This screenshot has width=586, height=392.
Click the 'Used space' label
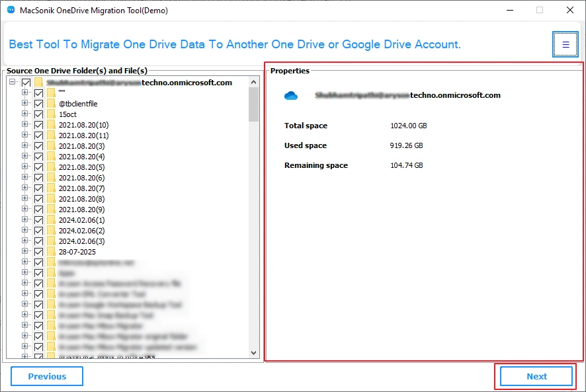pos(306,145)
